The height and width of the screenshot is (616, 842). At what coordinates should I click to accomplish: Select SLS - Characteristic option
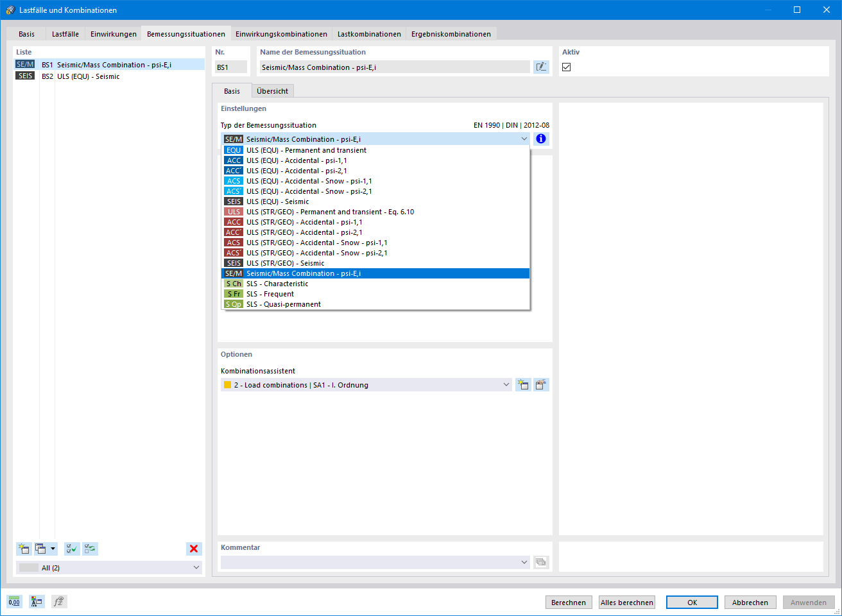376,284
